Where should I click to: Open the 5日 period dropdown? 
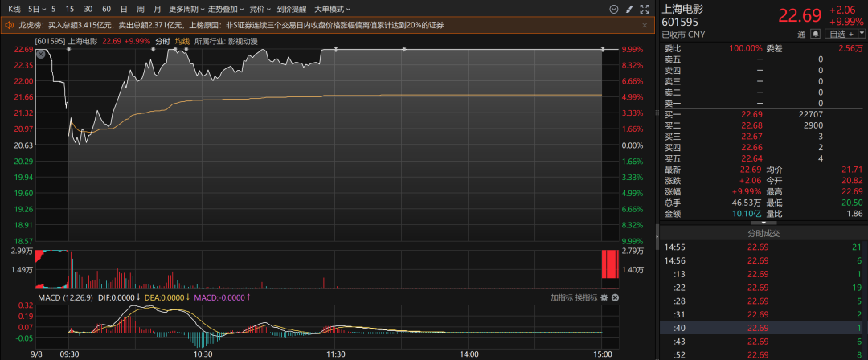[36, 10]
